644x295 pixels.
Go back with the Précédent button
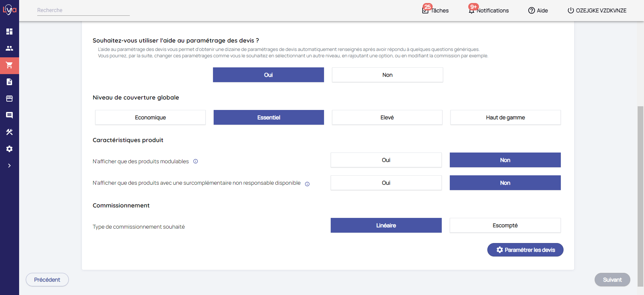[47, 280]
